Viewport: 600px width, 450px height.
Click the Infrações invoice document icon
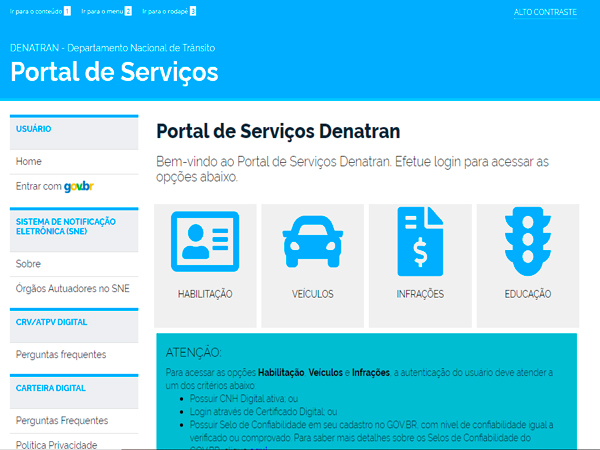pyautogui.click(x=420, y=241)
